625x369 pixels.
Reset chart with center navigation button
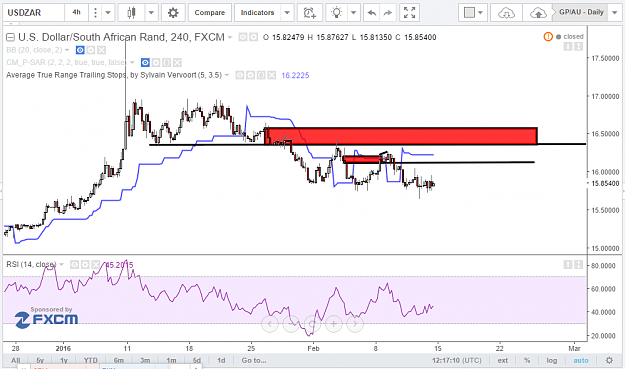point(312,324)
